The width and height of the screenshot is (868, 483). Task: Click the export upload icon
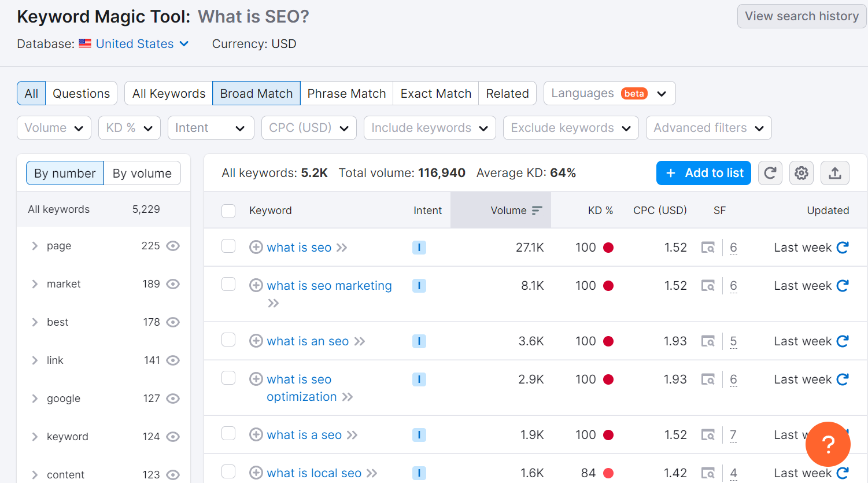pyautogui.click(x=835, y=173)
